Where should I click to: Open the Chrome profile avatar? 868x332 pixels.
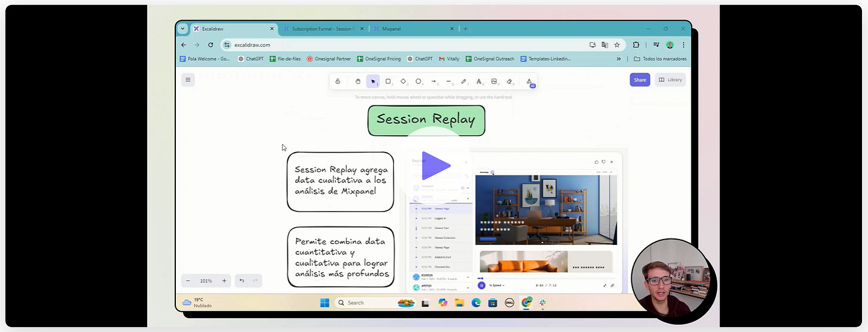pyautogui.click(x=670, y=45)
